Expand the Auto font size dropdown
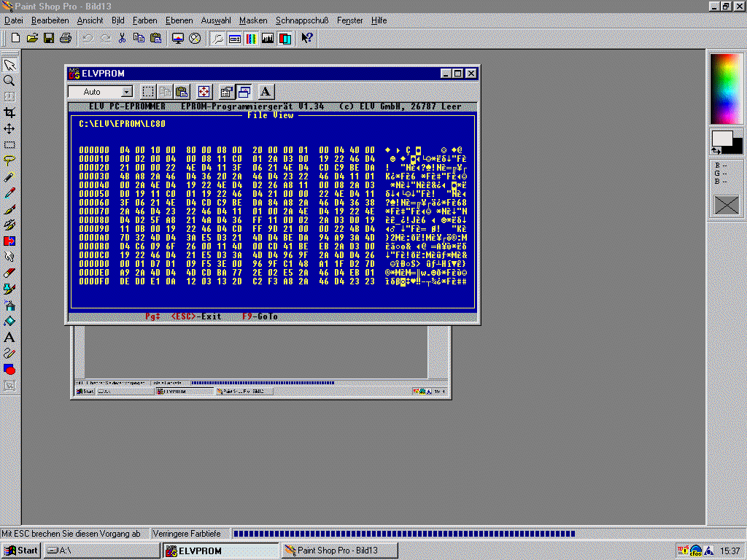 [126, 91]
